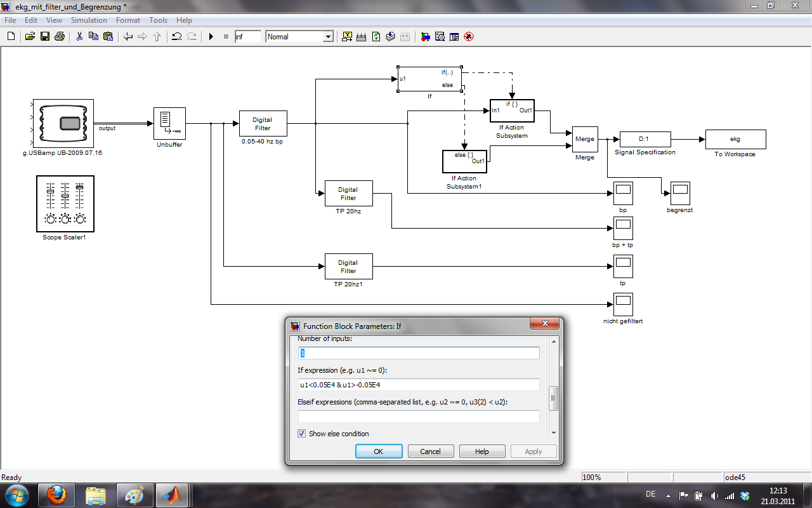Click the Debug toolbar icon
This screenshot has height=508, width=812.
tap(469, 37)
